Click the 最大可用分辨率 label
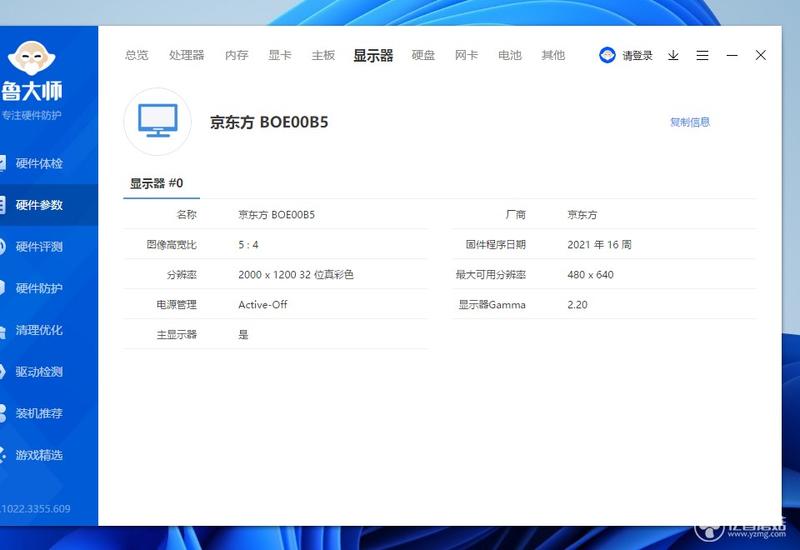Viewport: 800px width, 550px height. [x=491, y=274]
